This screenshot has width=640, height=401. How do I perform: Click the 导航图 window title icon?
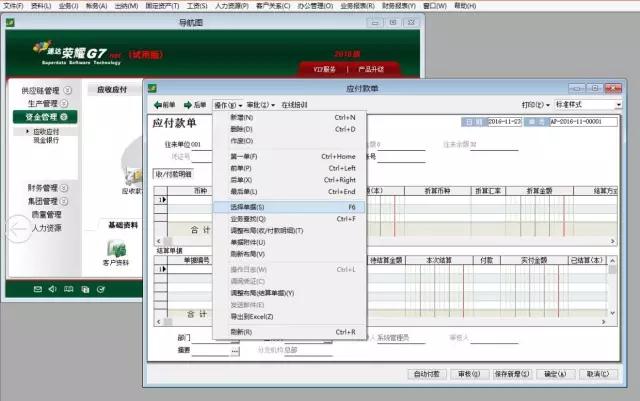coord(10,22)
